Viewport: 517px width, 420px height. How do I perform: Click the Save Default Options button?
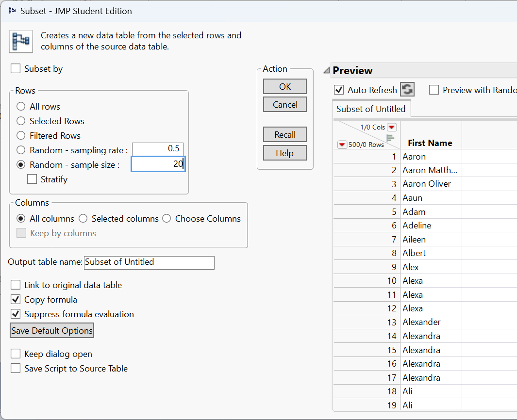[x=52, y=331]
